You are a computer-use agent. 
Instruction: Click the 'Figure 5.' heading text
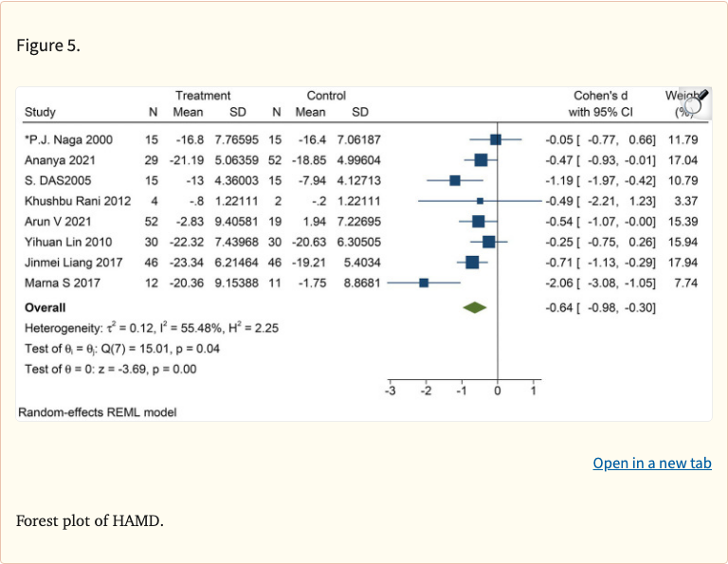48,46
